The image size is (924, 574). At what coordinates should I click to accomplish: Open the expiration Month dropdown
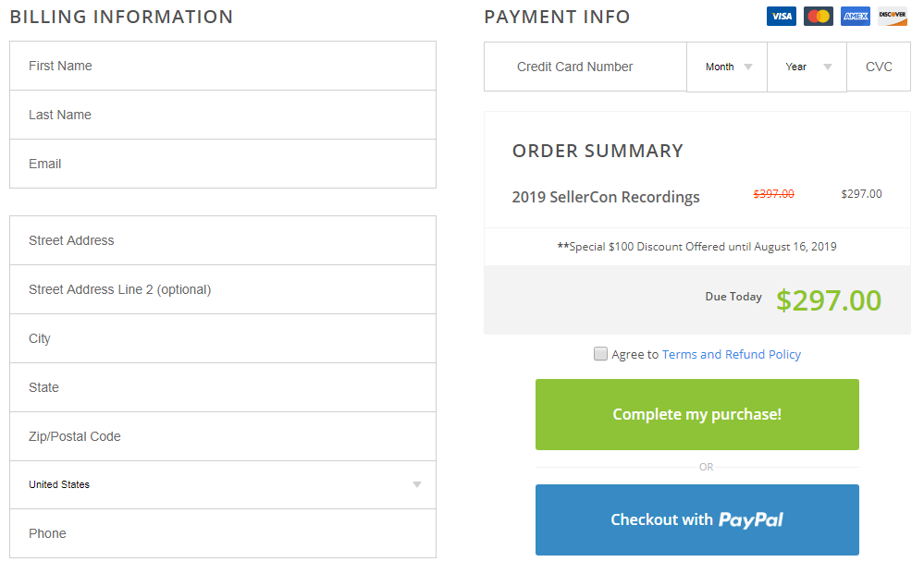(x=727, y=67)
